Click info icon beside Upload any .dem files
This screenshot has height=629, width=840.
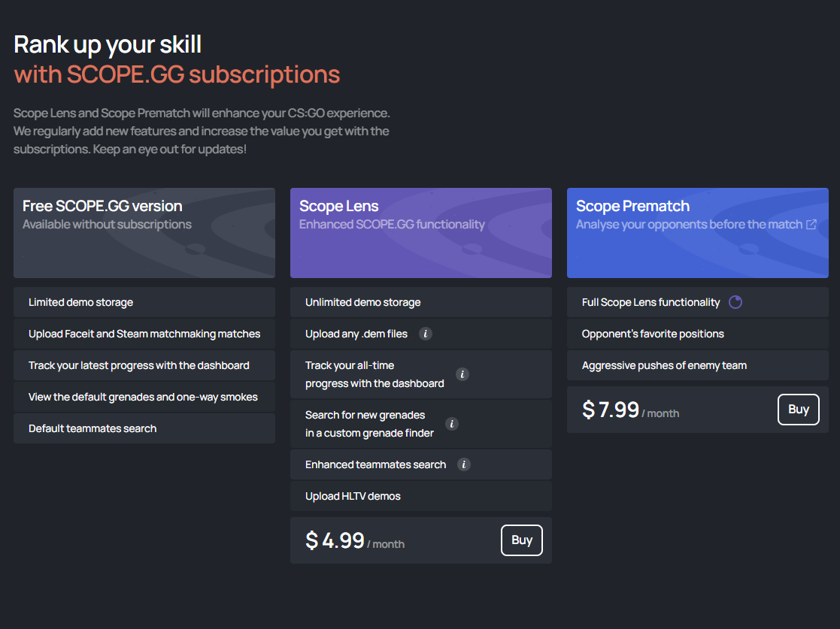tap(426, 334)
